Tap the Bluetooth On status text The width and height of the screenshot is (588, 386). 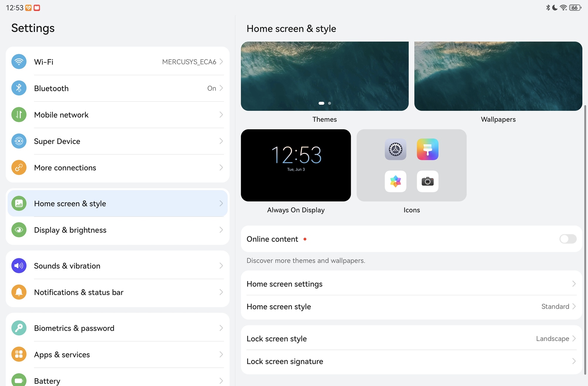(x=212, y=88)
